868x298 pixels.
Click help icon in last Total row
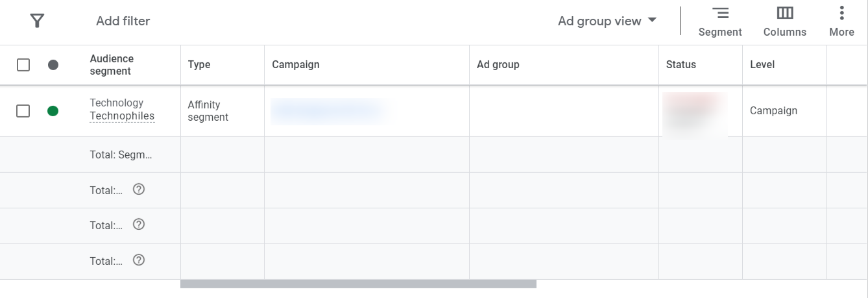click(139, 260)
